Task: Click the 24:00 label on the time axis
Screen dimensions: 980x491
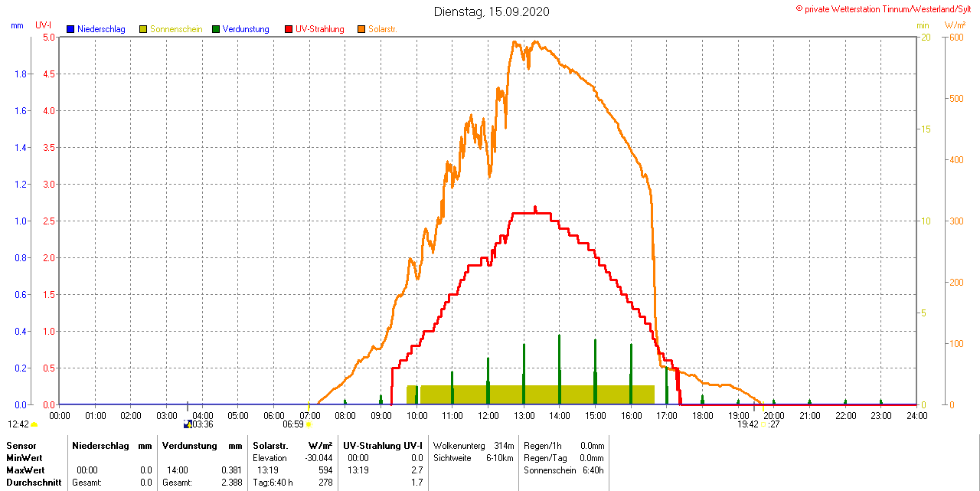Action: (x=916, y=415)
